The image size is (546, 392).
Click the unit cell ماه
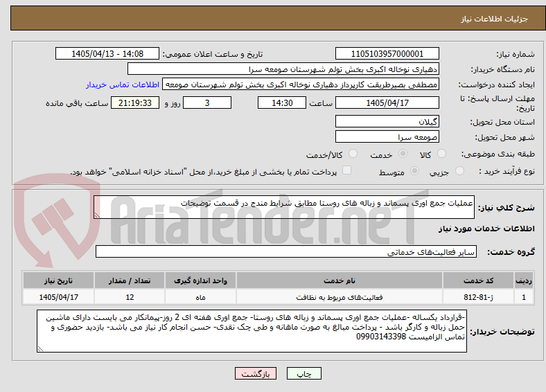click(200, 297)
